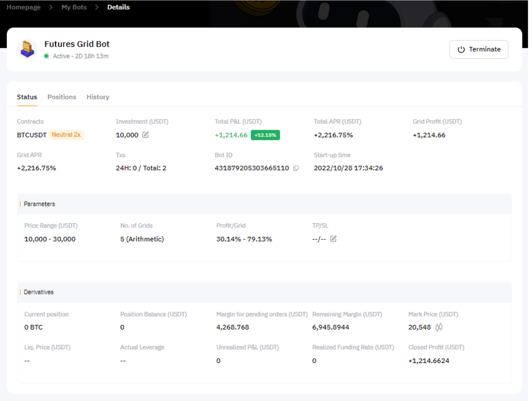Click the Futures Grid Bot avatar icon
This screenshot has height=401, width=532.
[x=27, y=49]
